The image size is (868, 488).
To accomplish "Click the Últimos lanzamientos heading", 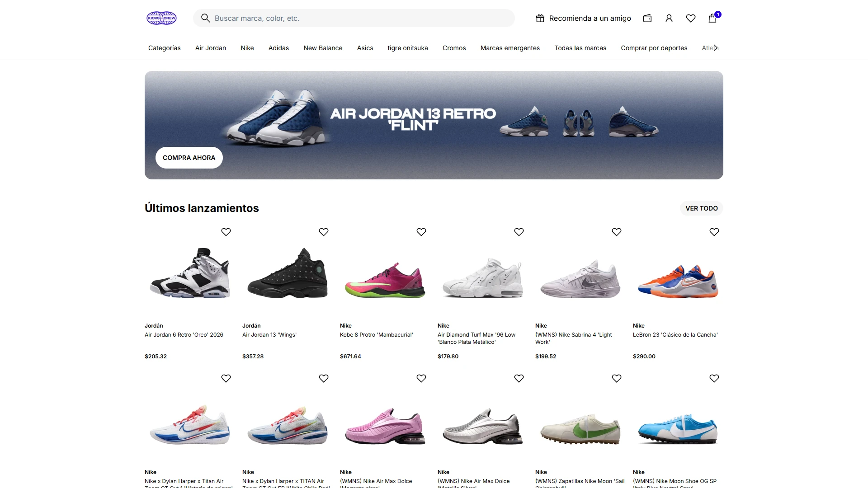I will (x=202, y=208).
